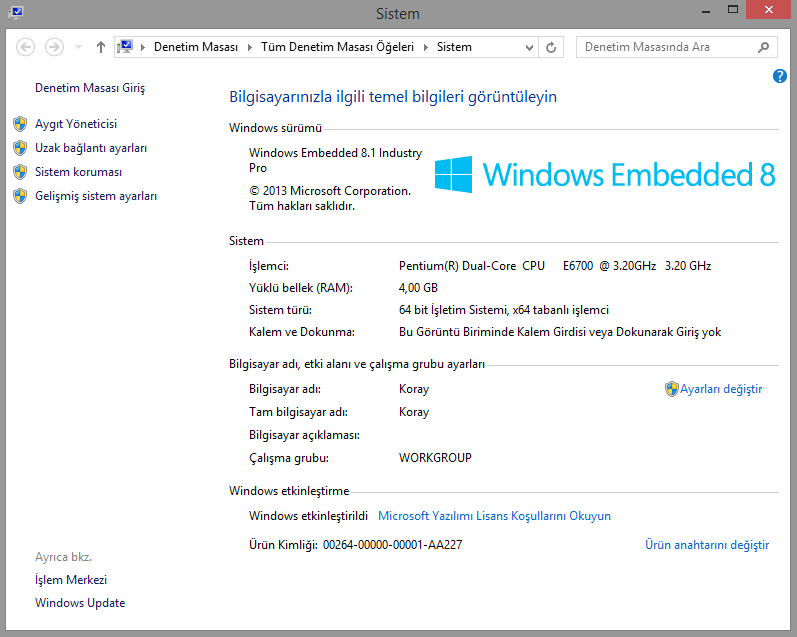Click Ürün anahtarını değiştir link

(x=707, y=545)
